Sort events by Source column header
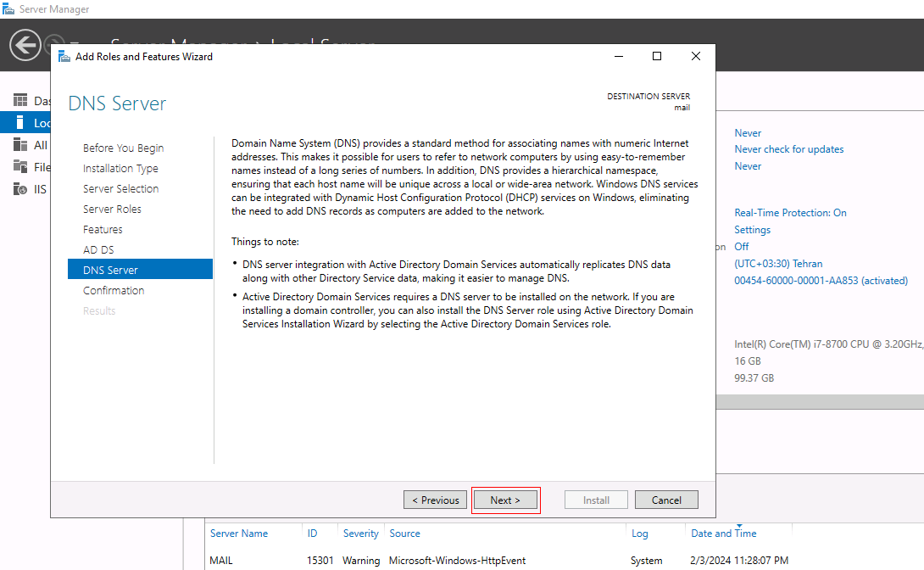 click(405, 534)
